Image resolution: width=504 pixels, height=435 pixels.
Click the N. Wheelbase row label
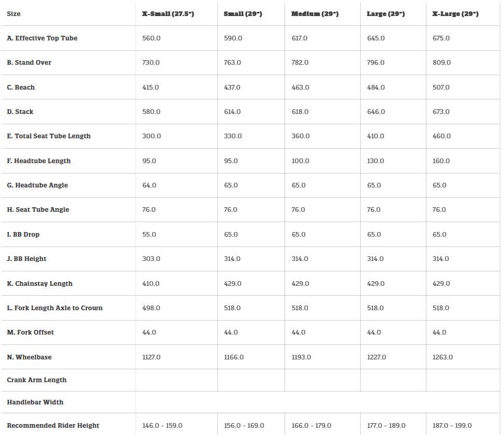[29, 357]
